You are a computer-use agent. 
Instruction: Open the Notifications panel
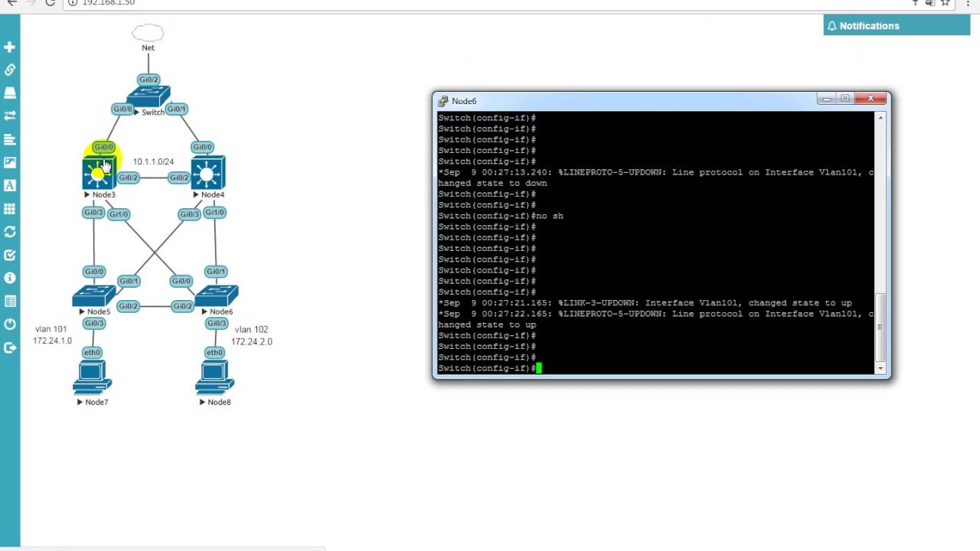pyautogui.click(x=897, y=26)
